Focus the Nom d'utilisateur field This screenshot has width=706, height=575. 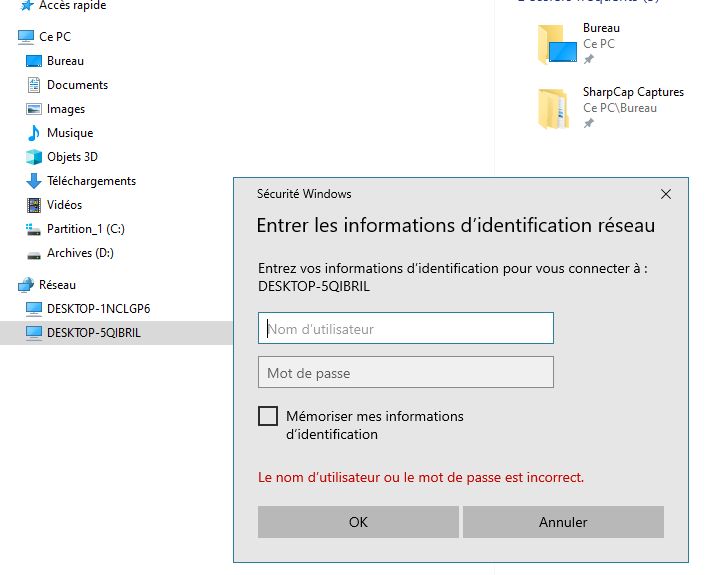(x=406, y=328)
